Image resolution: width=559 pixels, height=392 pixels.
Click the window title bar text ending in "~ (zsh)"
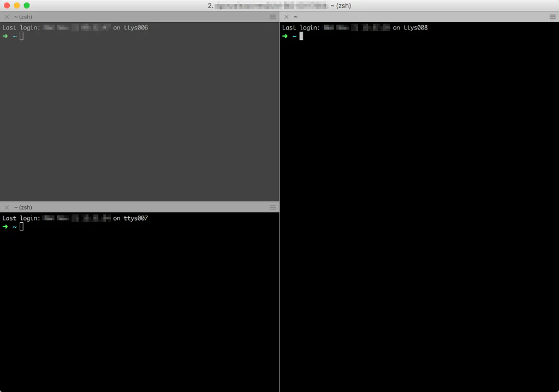coord(279,5)
